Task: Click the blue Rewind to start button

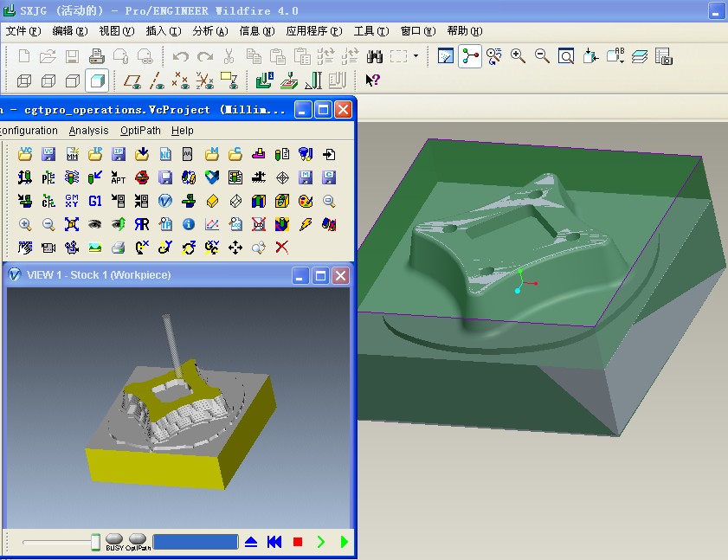Action: (x=274, y=542)
